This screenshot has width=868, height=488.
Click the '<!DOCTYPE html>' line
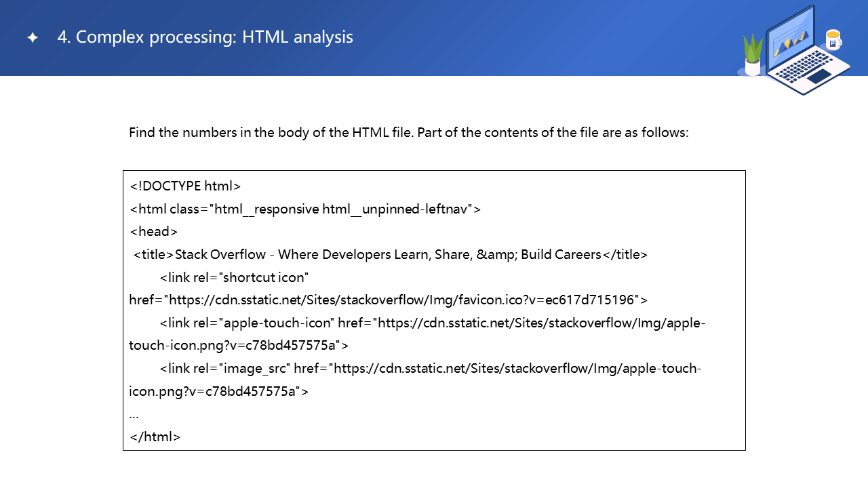click(185, 186)
